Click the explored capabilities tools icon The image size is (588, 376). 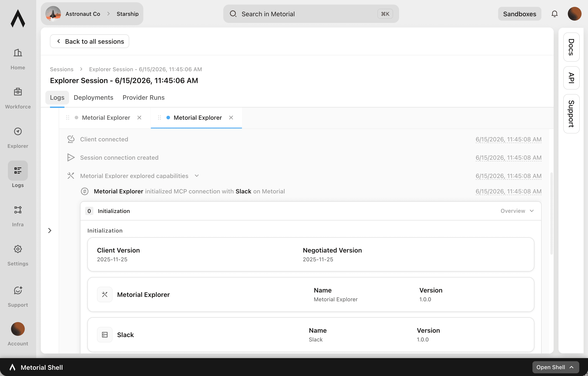click(x=71, y=176)
